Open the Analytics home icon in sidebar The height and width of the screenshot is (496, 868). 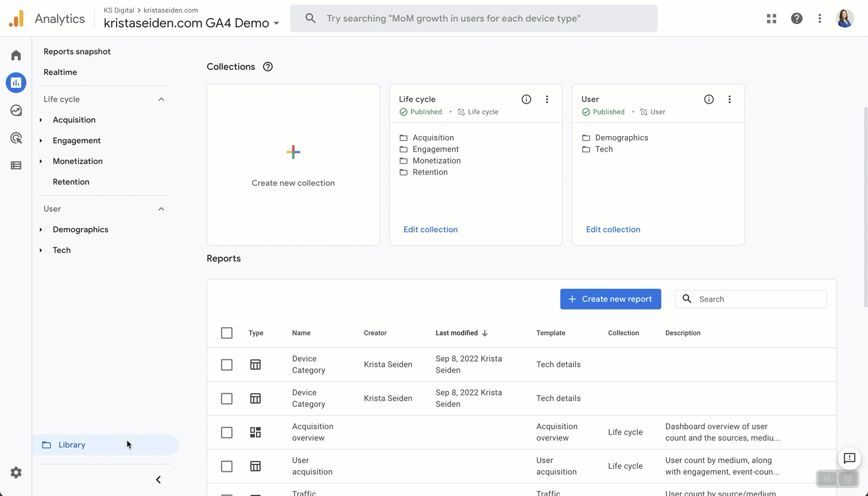point(16,55)
